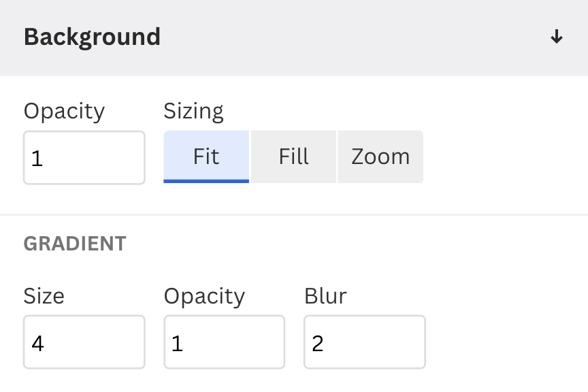Click the Opacity label under Background header

point(64,111)
